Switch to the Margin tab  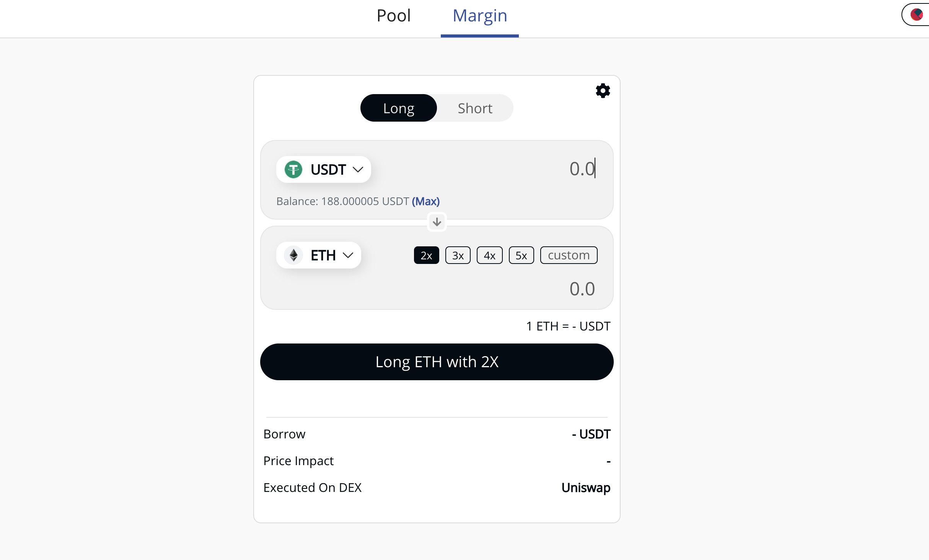pos(479,15)
